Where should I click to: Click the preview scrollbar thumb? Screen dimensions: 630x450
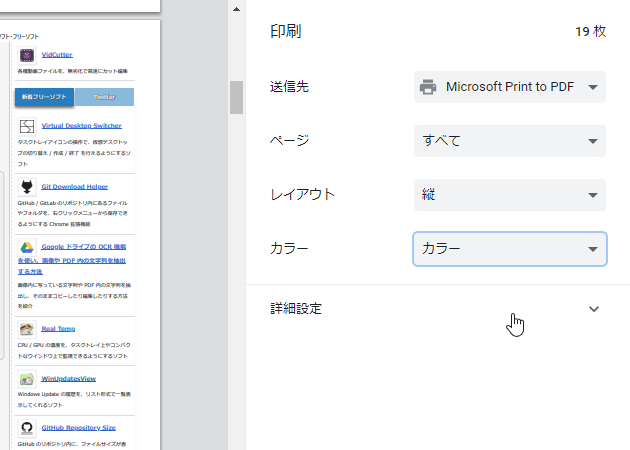[x=237, y=98]
